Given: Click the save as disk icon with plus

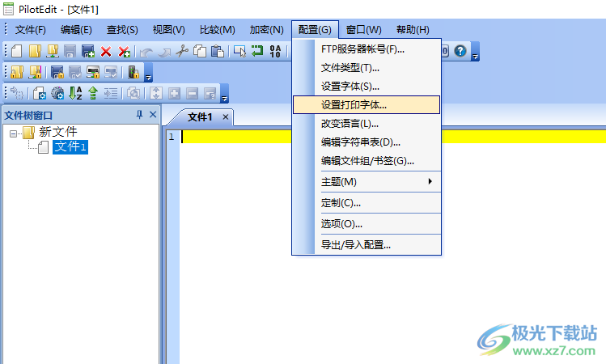Looking at the screenshot, I should pos(88,51).
